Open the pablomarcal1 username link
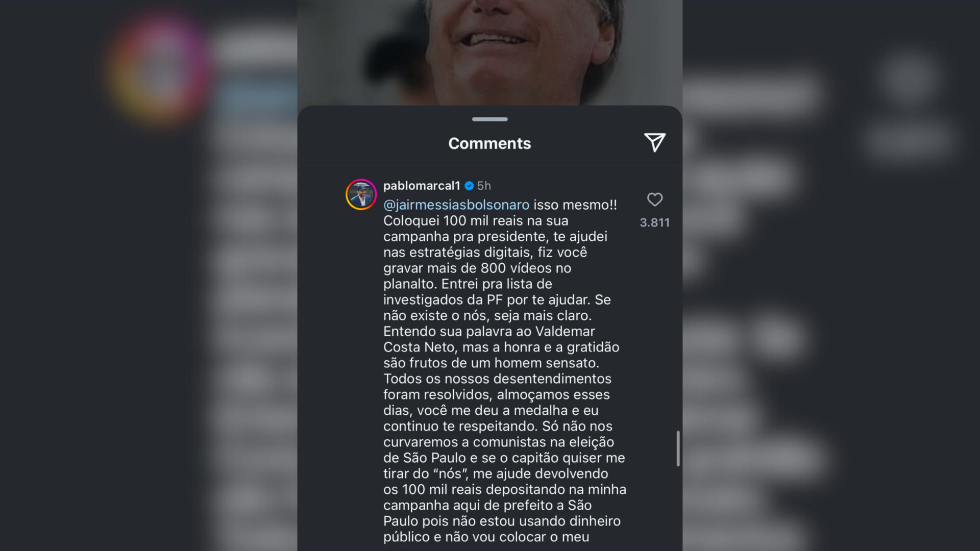The height and width of the screenshot is (551, 980). (x=422, y=186)
